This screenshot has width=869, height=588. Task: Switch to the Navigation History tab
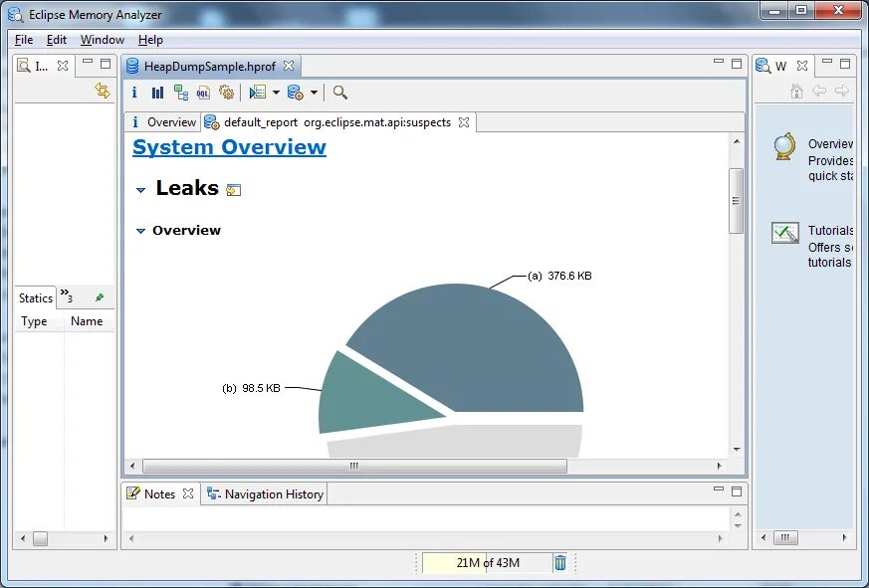tap(266, 493)
